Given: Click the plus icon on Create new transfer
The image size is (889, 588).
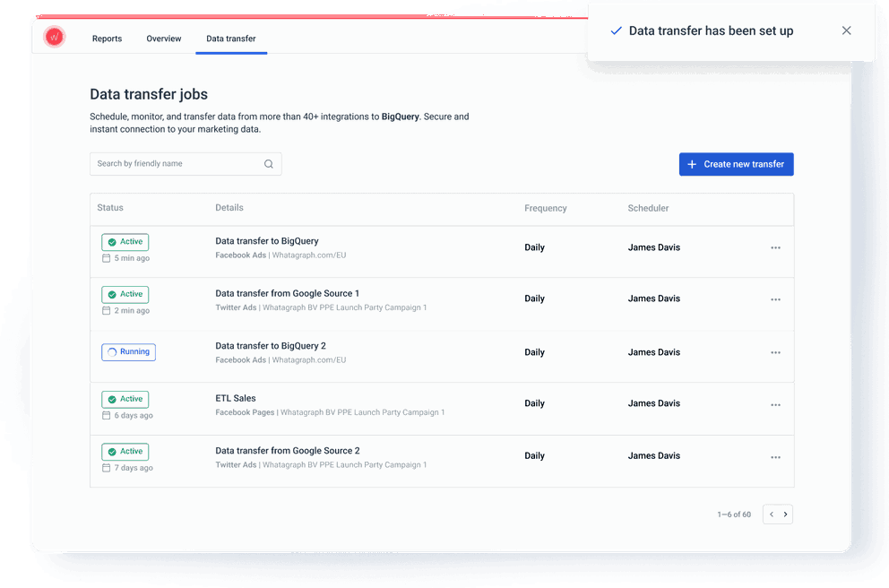Looking at the screenshot, I should click(x=691, y=164).
